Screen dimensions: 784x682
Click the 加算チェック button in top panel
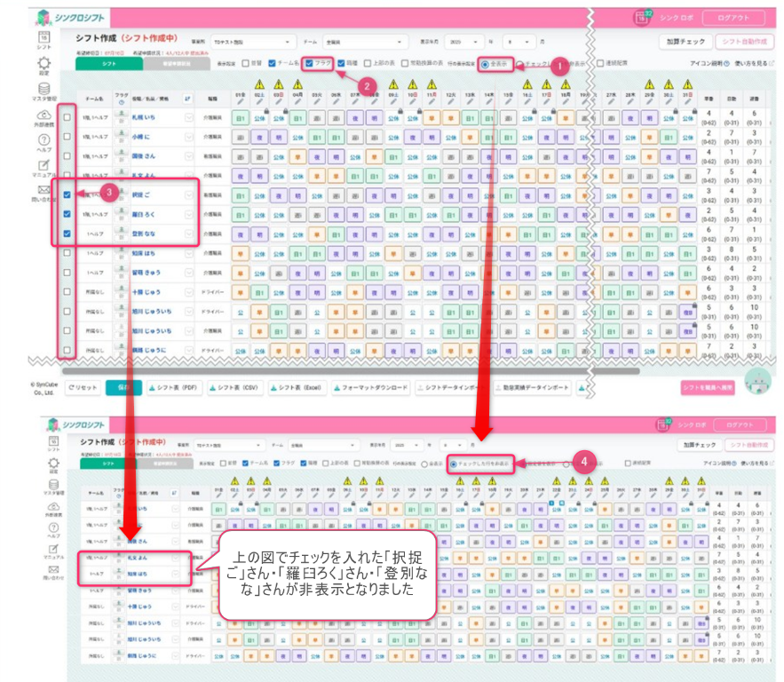click(x=685, y=42)
